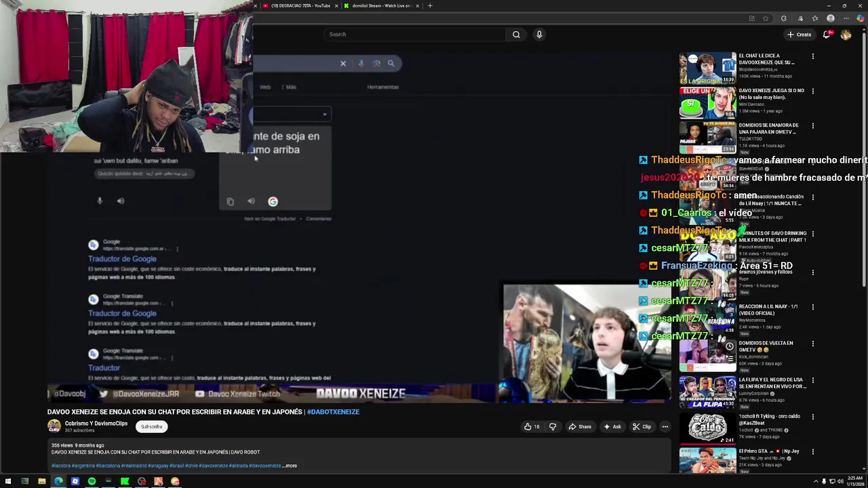Image resolution: width=868 pixels, height=488 pixels.
Task: Open the Cobrismo Y DavismoClips channel name
Action: tap(96, 424)
